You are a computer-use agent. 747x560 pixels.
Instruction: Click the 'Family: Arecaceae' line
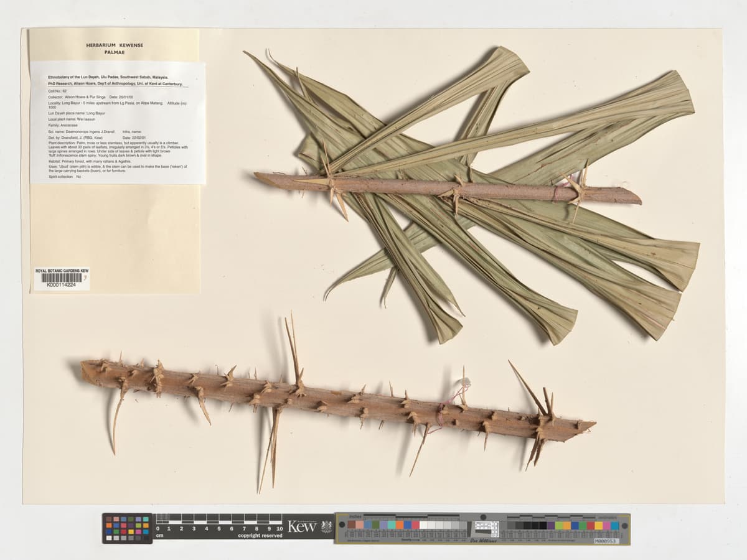coord(63,126)
